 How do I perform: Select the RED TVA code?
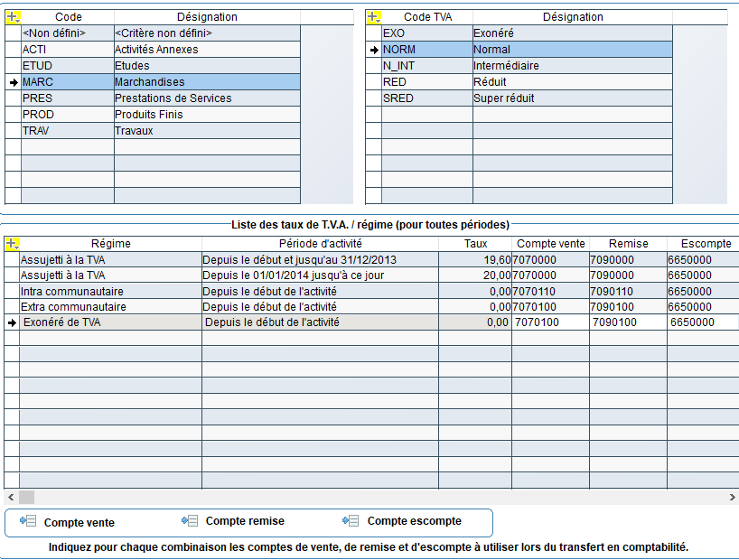(427, 82)
